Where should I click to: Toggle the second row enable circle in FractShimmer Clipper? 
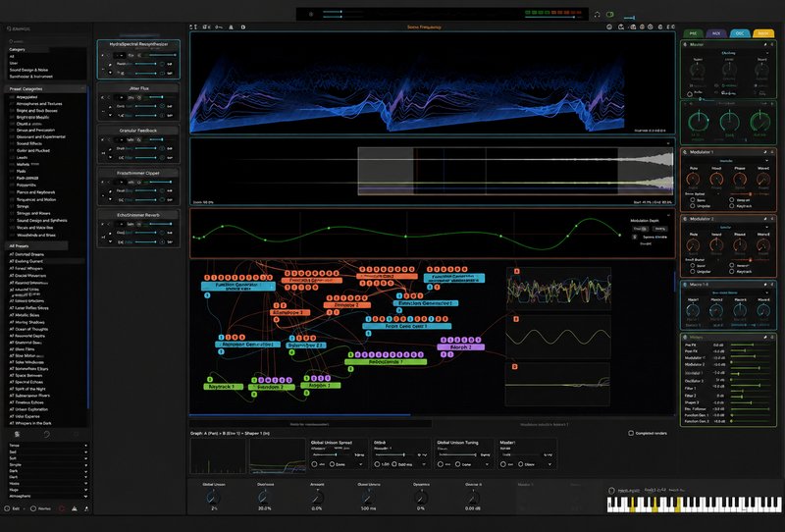162,200
